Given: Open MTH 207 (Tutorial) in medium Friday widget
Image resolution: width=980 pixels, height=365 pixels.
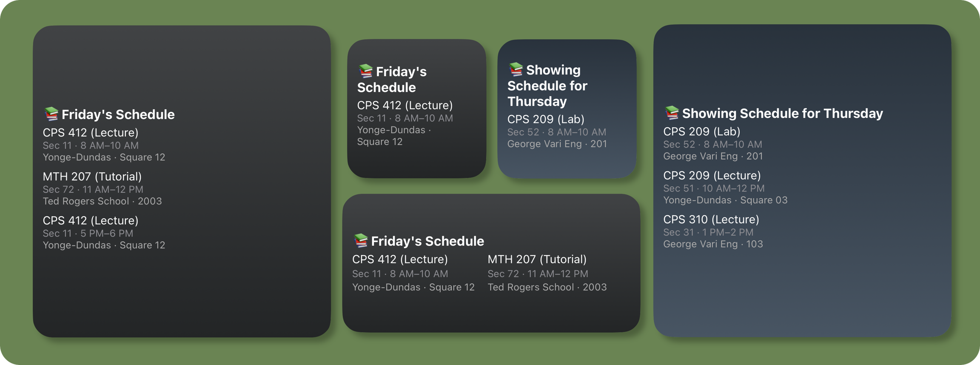Looking at the screenshot, I should (x=537, y=259).
